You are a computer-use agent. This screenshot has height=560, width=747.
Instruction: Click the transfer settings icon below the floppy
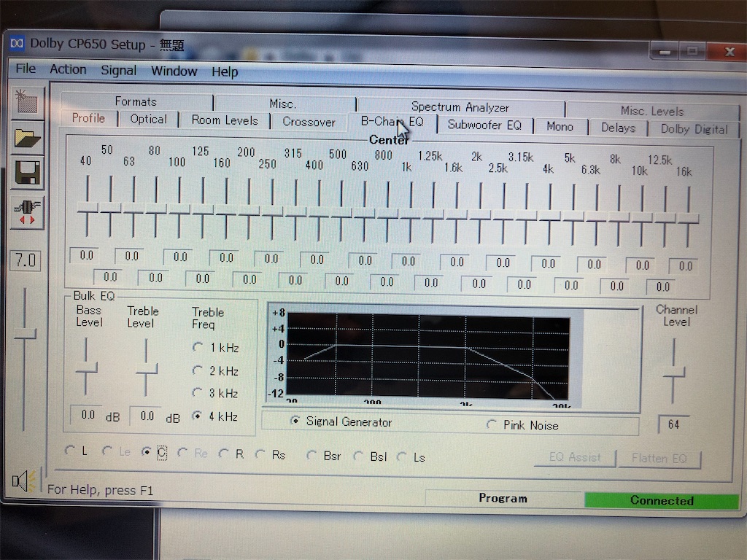coord(27,211)
